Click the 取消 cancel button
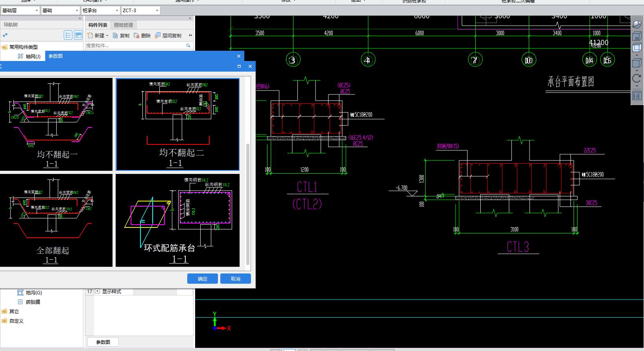 pos(236,279)
